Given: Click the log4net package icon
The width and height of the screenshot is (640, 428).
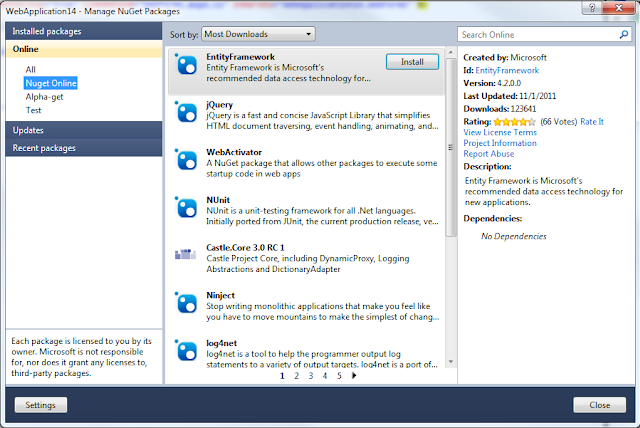Looking at the screenshot, I should click(186, 351).
